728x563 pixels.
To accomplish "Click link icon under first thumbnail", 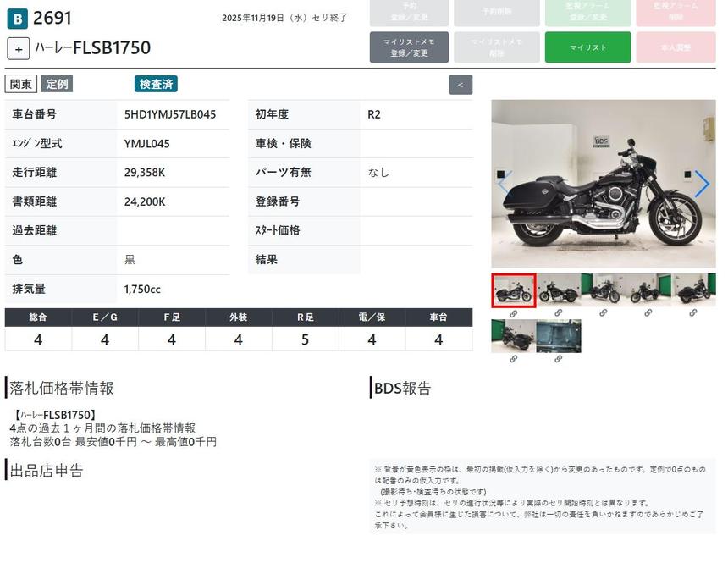I will click(x=513, y=313).
